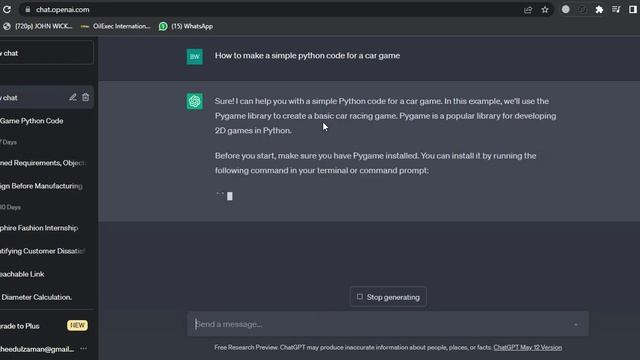The height and width of the screenshot is (360, 640).
Task: Bookmark this page with the star icon
Action: pos(545,10)
